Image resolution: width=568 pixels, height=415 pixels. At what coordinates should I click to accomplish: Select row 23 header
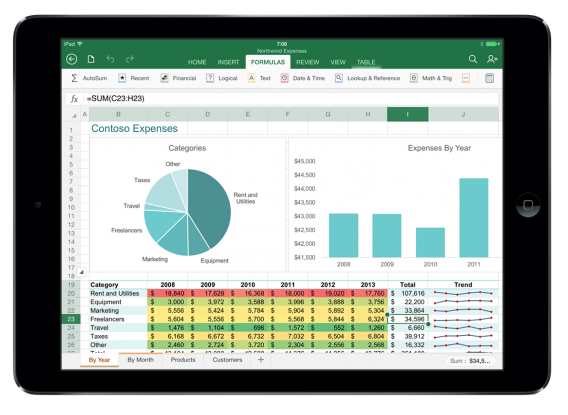click(x=71, y=319)
